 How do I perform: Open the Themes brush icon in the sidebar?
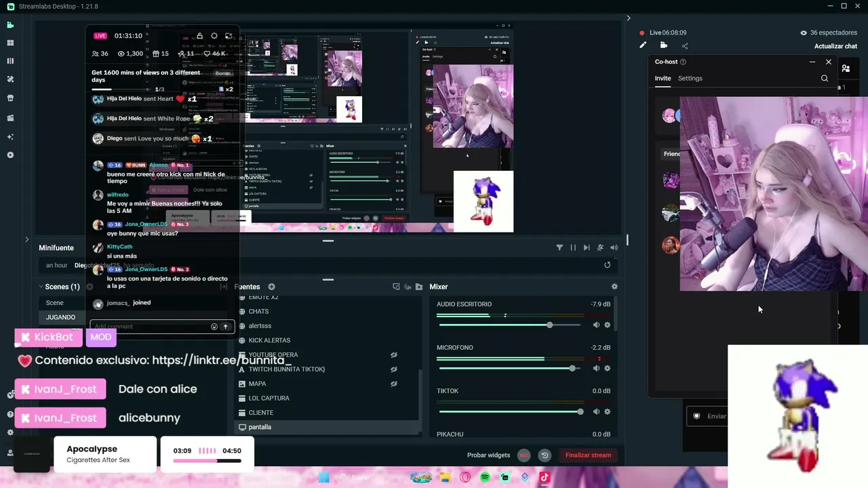click(x=10, y=79)
